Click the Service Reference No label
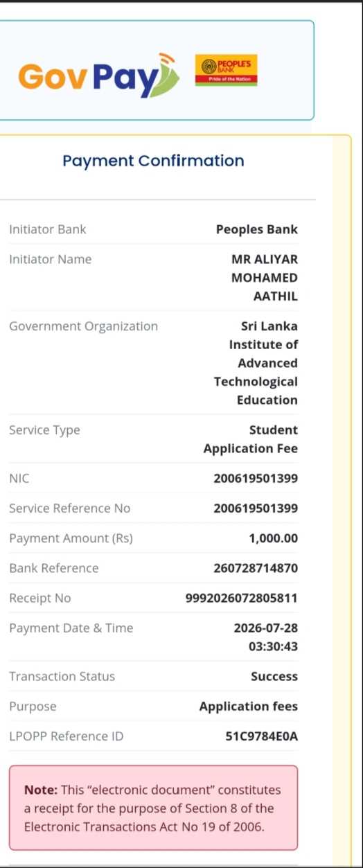 69,508
